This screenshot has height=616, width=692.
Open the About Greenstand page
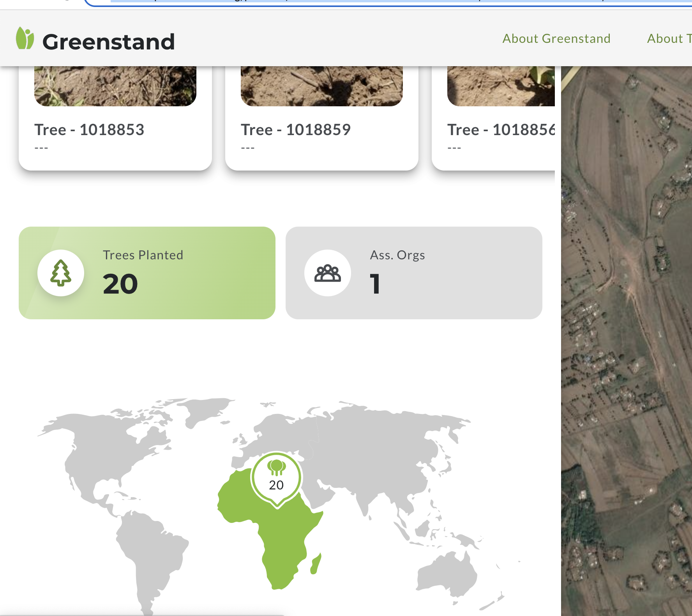pyautogui.click(x=556, y=38)
